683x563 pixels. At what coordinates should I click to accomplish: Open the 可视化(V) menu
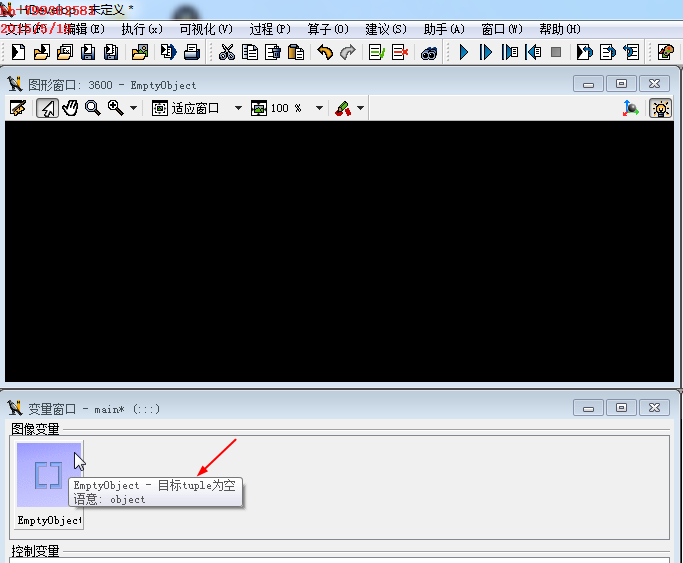206,29
